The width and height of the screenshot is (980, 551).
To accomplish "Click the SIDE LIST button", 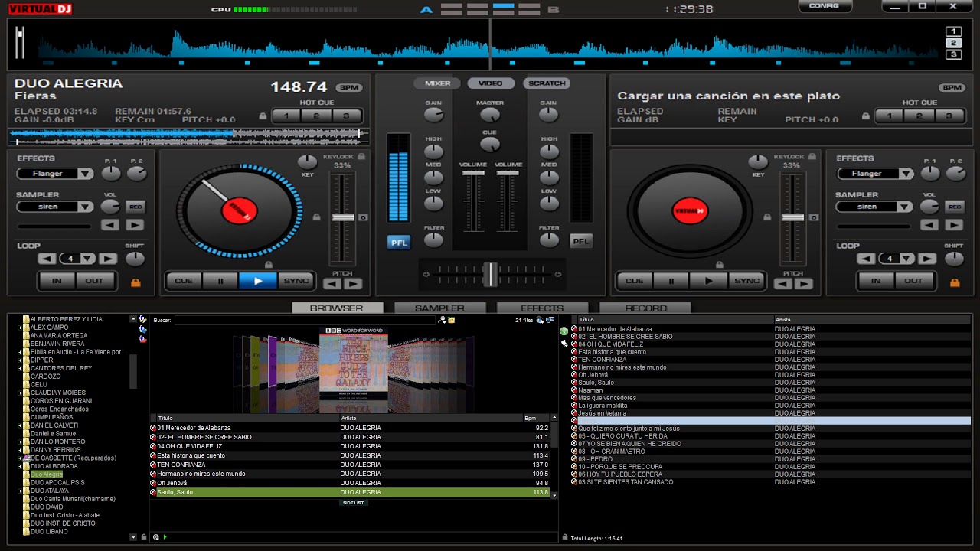I will pyautogui.click(x=354, y=503).
